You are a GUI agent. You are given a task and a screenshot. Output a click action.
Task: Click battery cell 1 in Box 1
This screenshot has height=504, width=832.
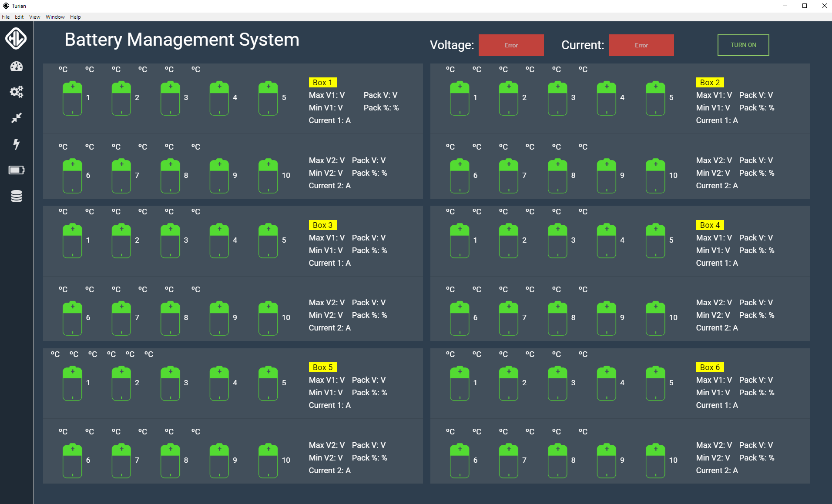tap(72, 98)
